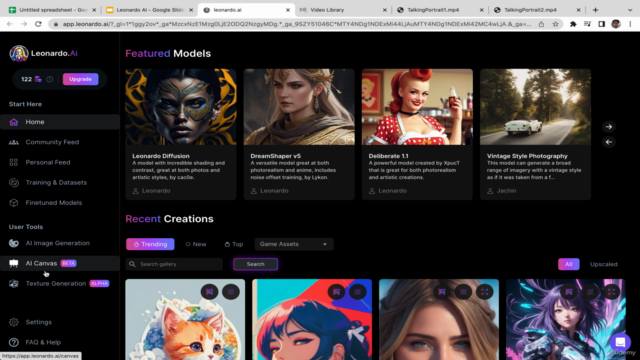Click the Upgrade button
This screenshot has width=640, height=360.
[80, 79]
